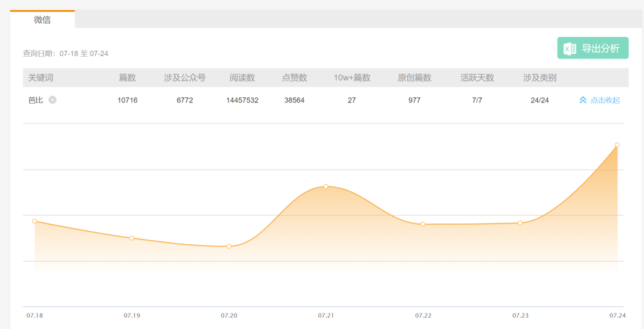The image size is (644, 329).
Task: Click the 07.18 data point on chart
Action: (x=35, y=221)
